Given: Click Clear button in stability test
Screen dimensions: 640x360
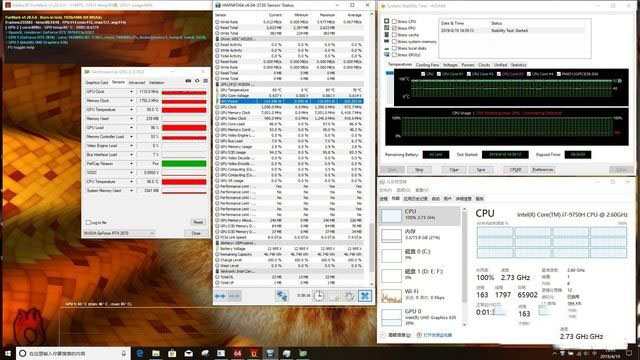Looking at the screenshot, I should click(x=454, y=169).
